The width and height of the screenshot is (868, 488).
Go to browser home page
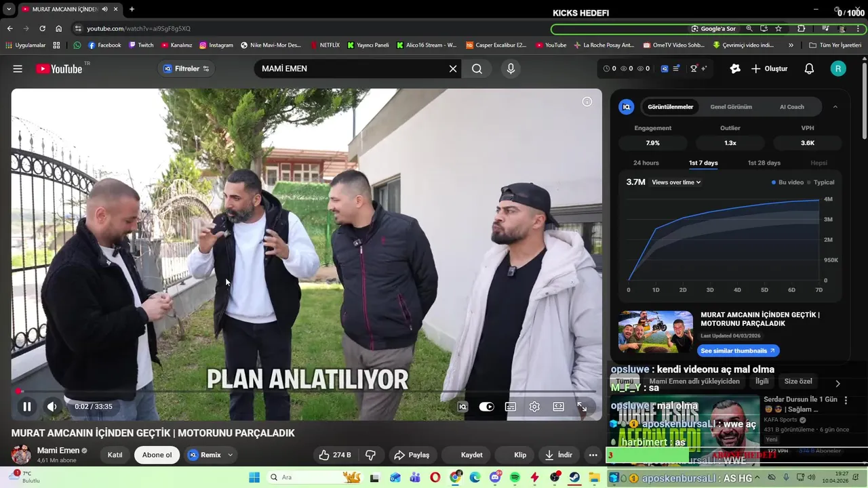(x=58, y=28)
